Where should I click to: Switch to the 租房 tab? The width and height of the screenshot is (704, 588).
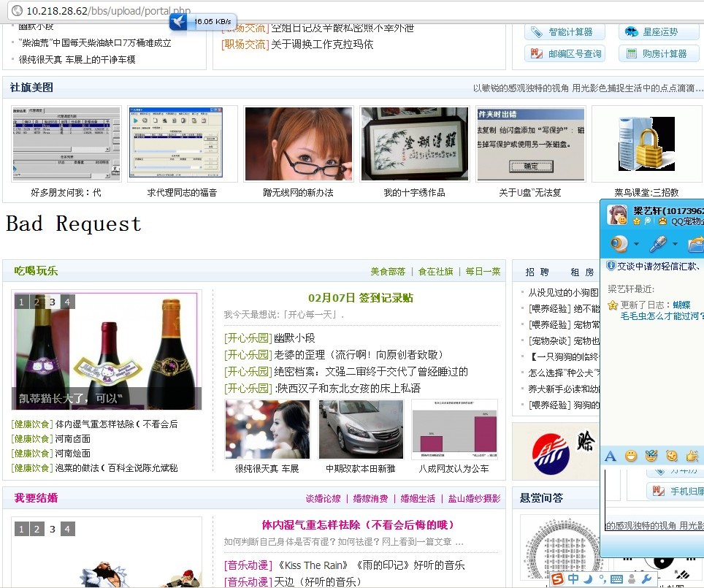tap(582, 272)
